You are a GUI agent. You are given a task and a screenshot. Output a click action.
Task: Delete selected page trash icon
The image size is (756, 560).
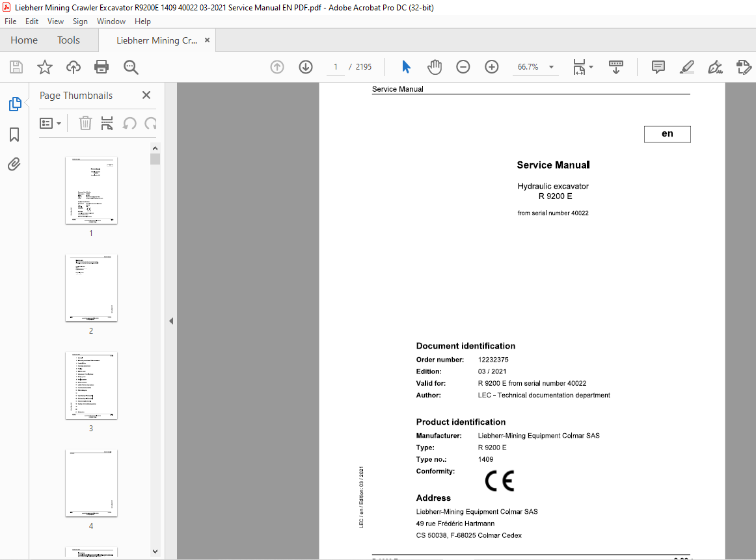point(85,124)
